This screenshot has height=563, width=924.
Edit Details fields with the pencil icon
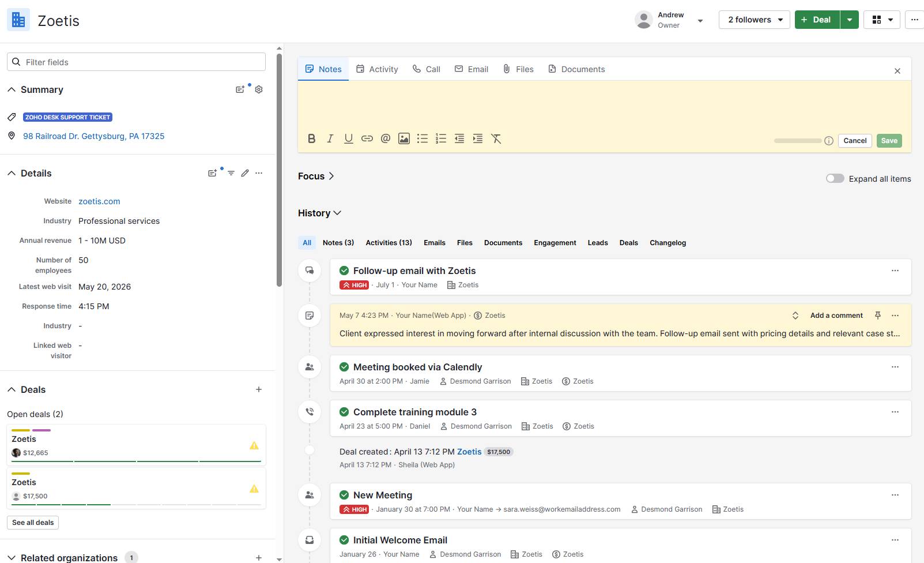245,173
